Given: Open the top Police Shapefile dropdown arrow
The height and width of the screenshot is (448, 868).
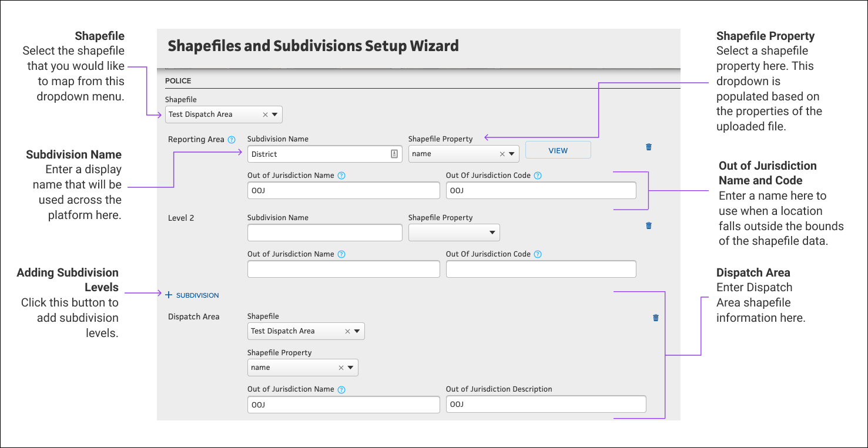Looking at the screenshot, I should coord(274,114).
